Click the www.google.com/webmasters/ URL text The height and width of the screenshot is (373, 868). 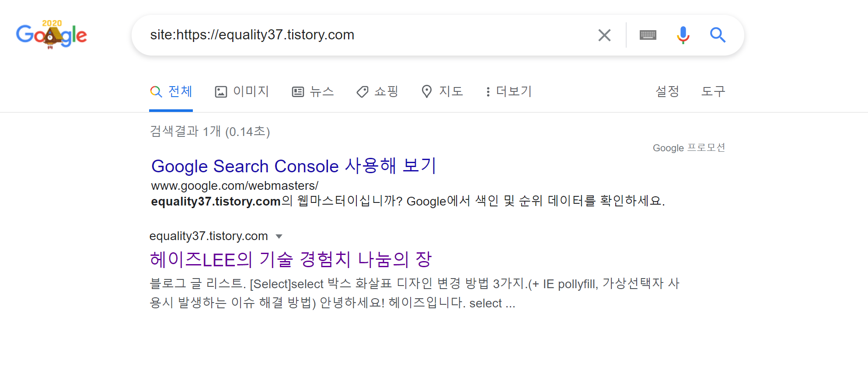click(x=235, y=186)
